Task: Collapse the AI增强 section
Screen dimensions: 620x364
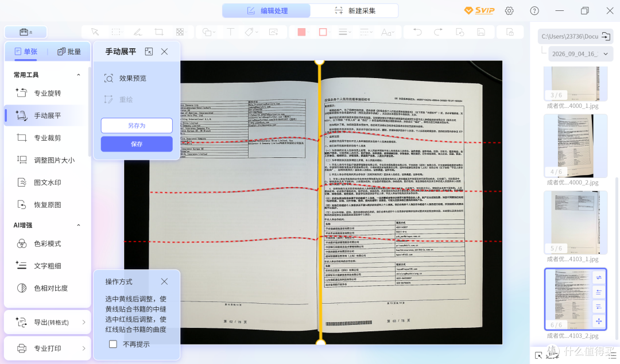Action: pyautogui.click(x=78, y=225)
